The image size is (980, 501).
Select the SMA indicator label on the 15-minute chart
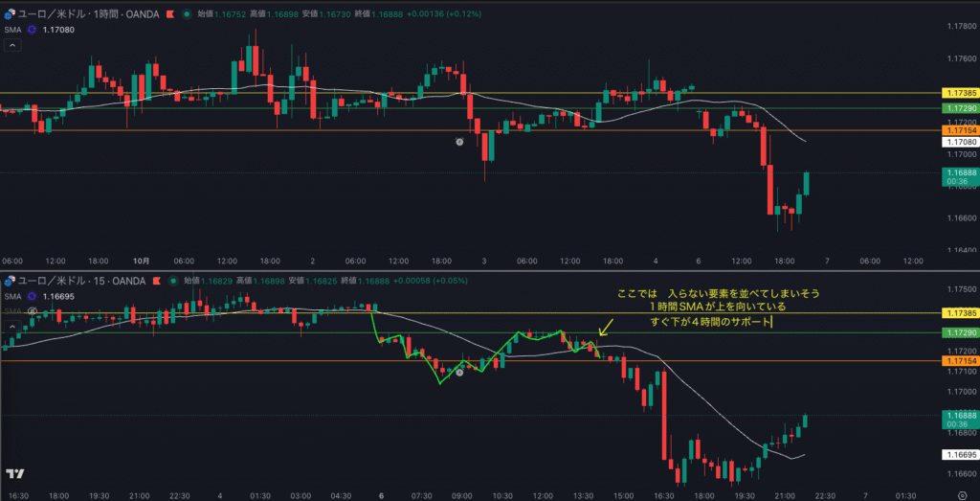pyautogui.click(x=12, y=297)
